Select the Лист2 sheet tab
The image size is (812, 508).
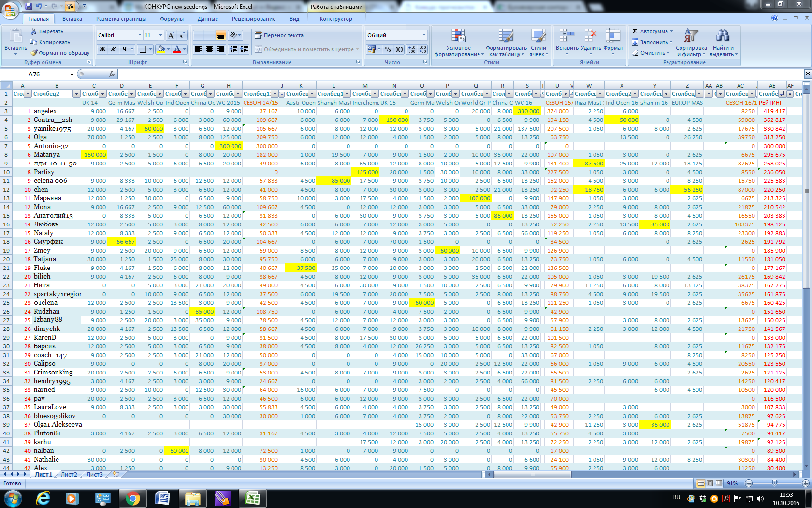(x=69, y=474)
